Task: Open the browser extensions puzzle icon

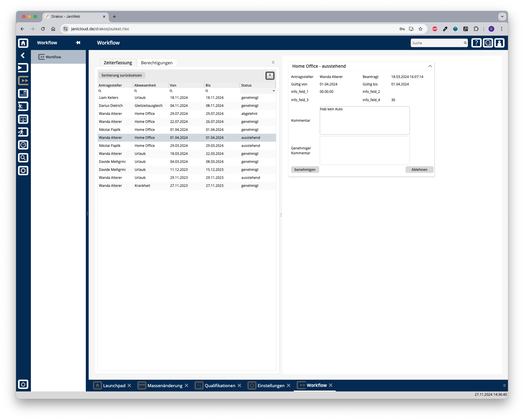Action: click(476, 29)
